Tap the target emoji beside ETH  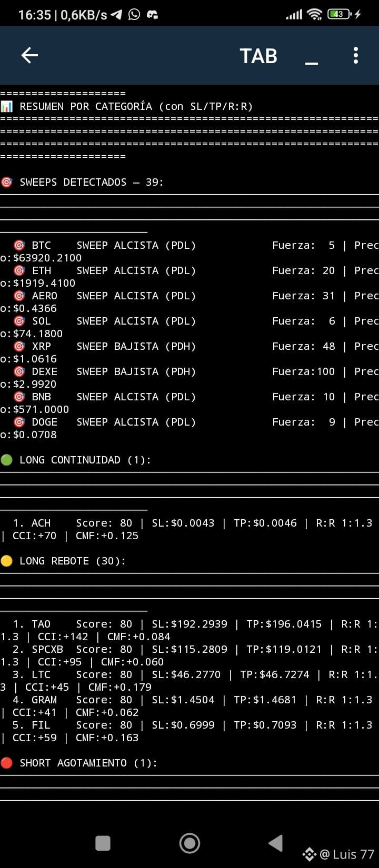click(19, 270)
